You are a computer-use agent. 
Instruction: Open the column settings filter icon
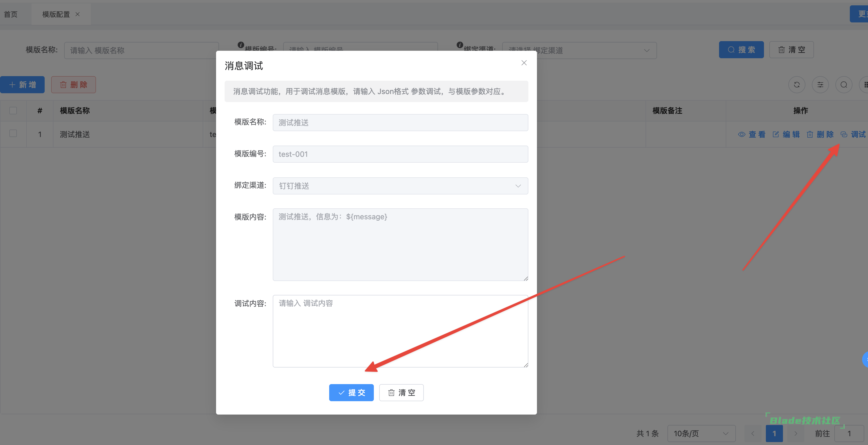[820, 85]
